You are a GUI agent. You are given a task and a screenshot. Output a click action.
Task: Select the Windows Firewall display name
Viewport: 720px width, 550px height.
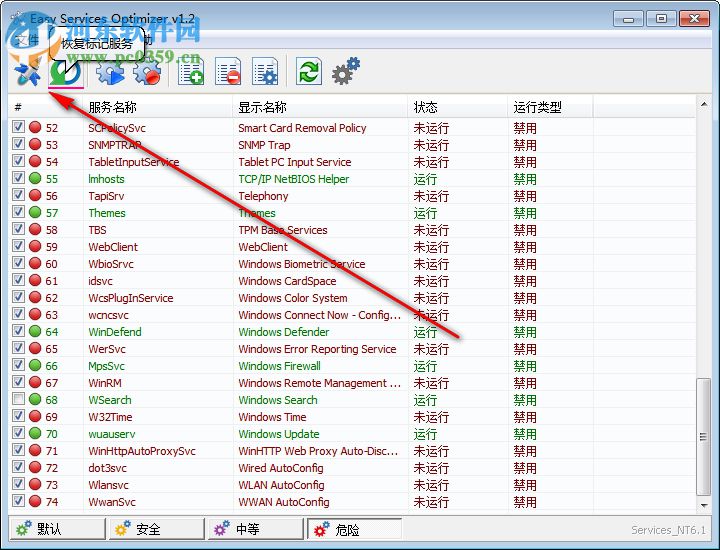[x=280, y=366]
